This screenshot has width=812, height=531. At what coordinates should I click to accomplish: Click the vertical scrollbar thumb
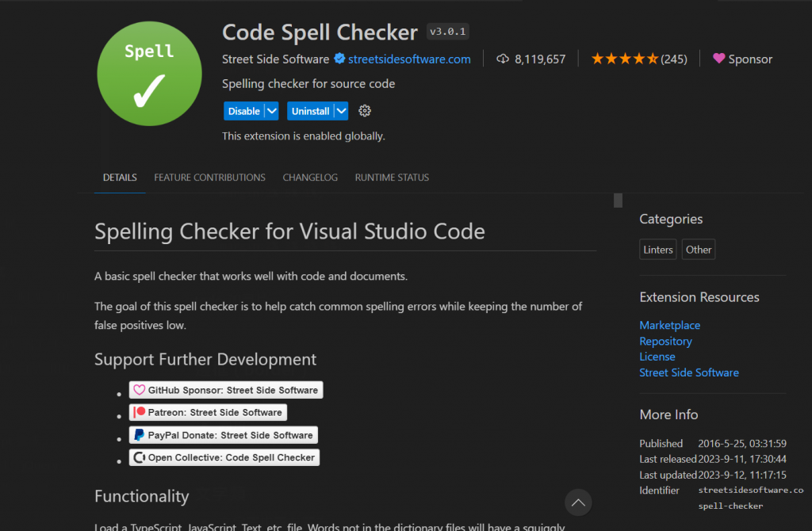coord(619,201)
